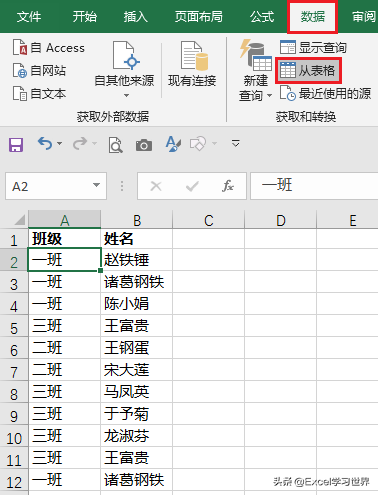Open 最近使用的源
Screen dimensions: 378x495
pos(325,93)
